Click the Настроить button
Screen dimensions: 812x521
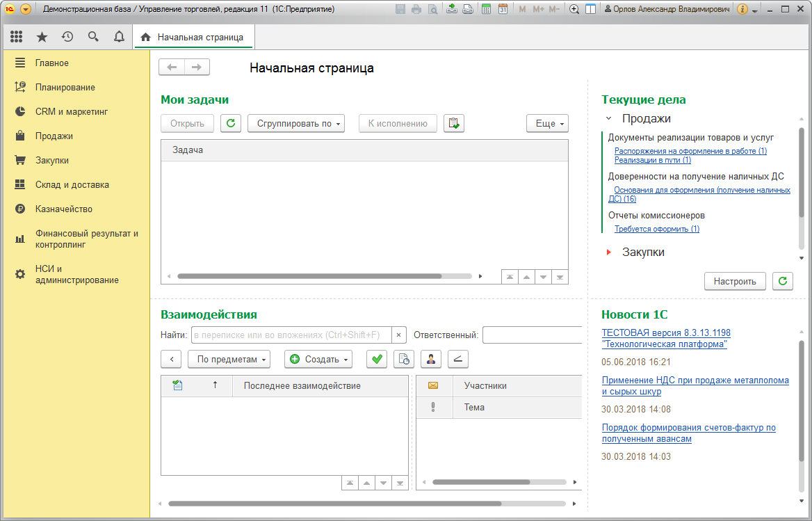735,281
